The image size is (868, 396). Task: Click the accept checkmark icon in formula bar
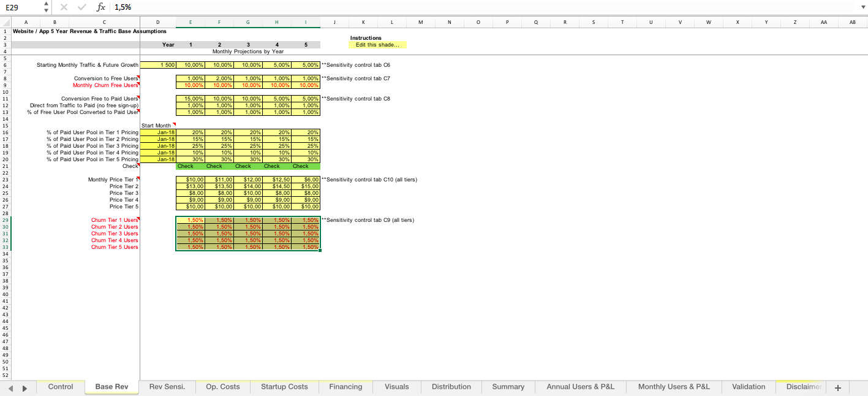click(x=81, y=7)
